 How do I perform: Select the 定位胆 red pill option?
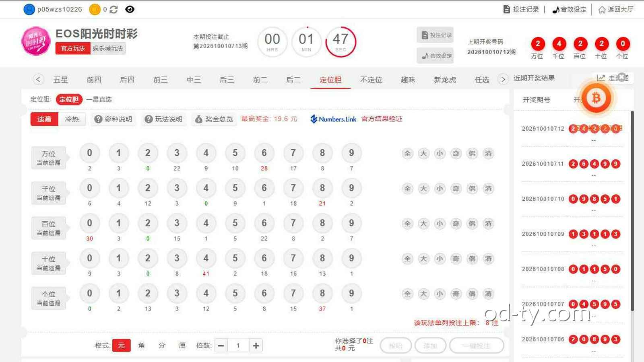69,99
